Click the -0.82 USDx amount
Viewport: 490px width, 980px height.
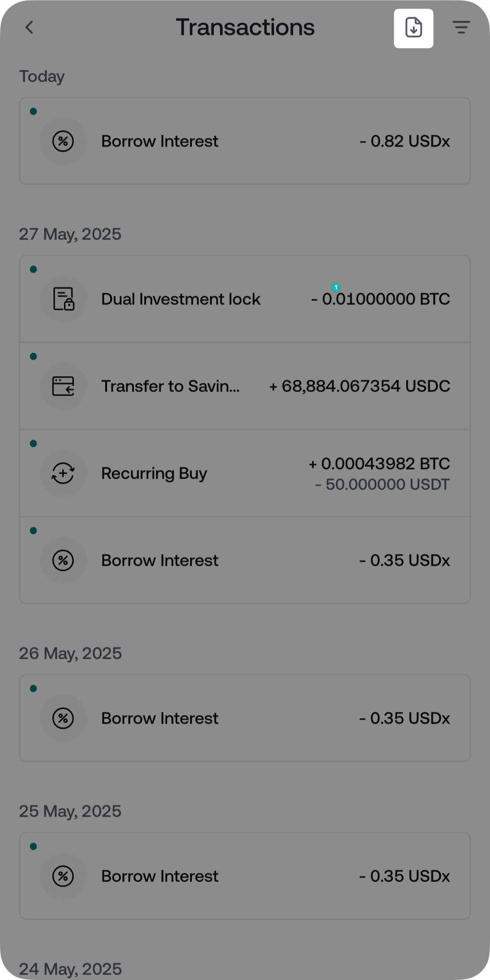pos(405,141)
